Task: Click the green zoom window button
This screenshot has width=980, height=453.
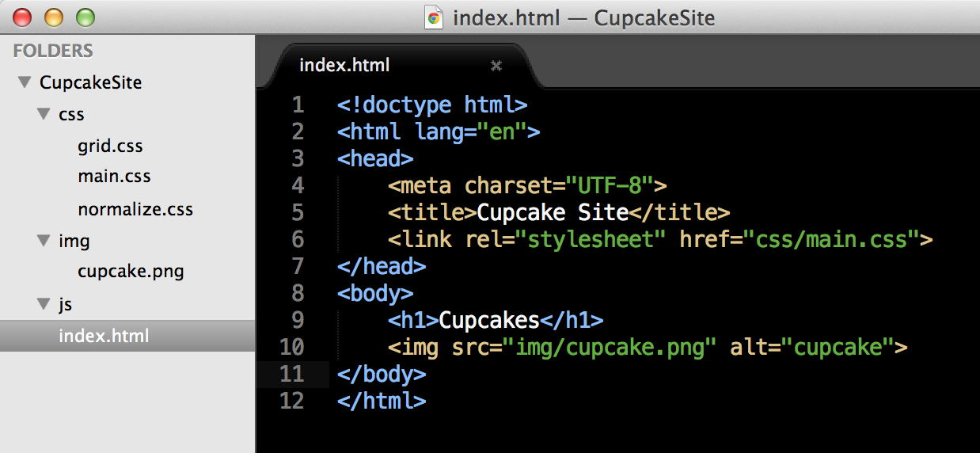Action: pos(84,17)
